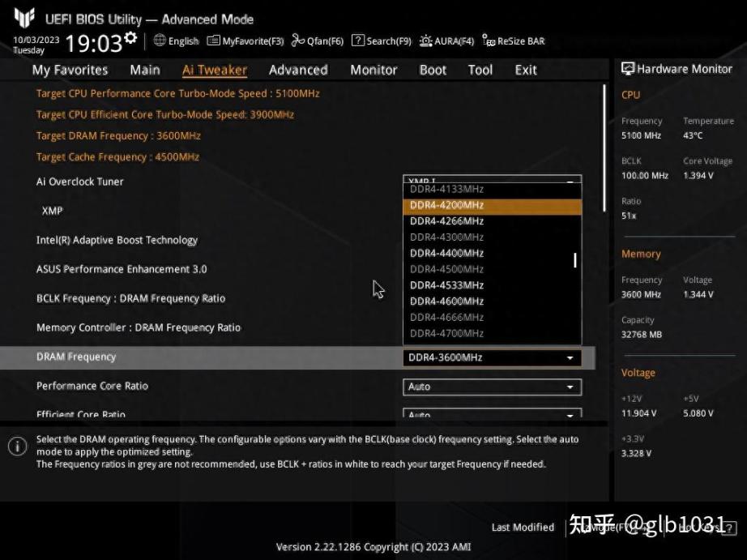Go to the Boot tab
The width and height of the screenshot is (747, 560).
click(x=433, y=70)
